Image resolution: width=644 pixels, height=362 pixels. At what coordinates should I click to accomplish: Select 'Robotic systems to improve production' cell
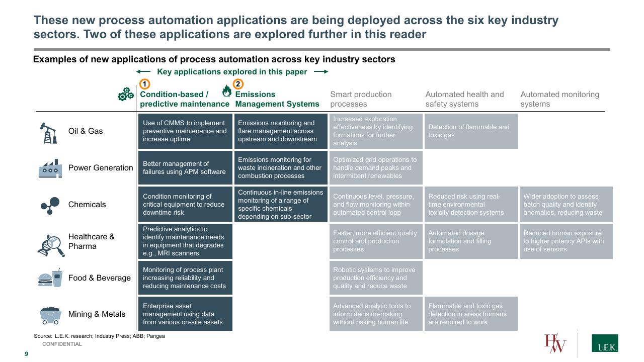pyautogui.click(x=376, y=278)
